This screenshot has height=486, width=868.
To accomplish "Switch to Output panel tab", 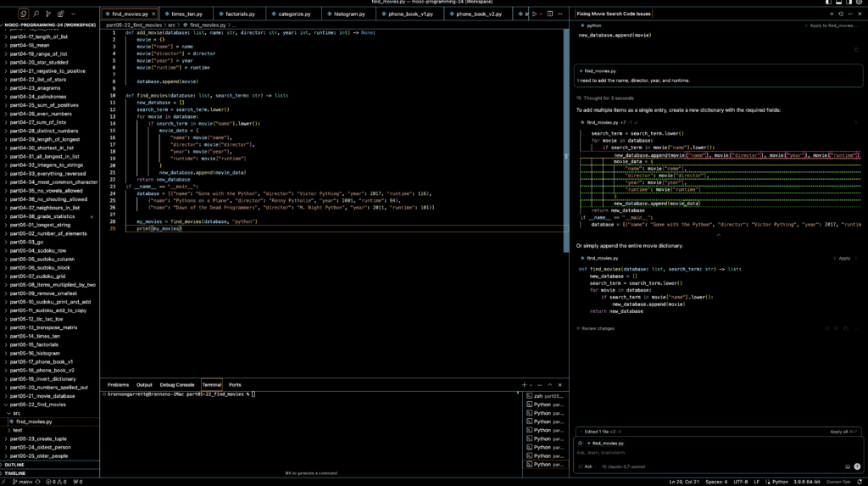I will click(x=144, y=384).
